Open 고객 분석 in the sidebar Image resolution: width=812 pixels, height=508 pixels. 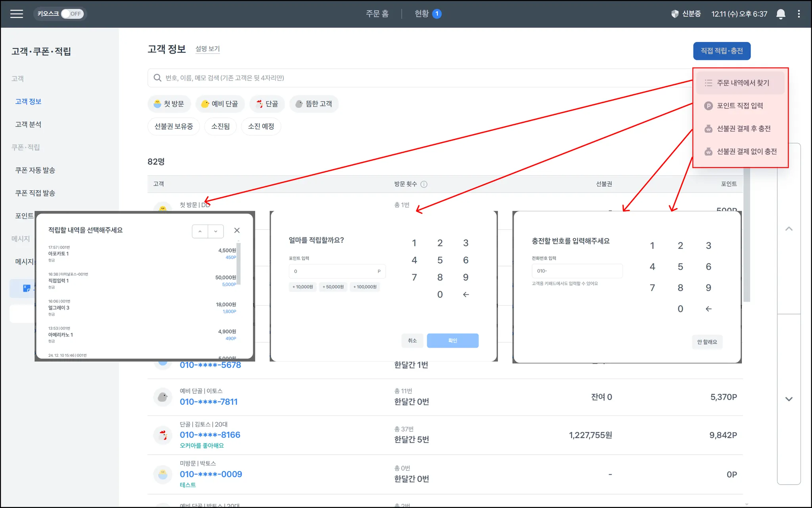coord(28,125)
